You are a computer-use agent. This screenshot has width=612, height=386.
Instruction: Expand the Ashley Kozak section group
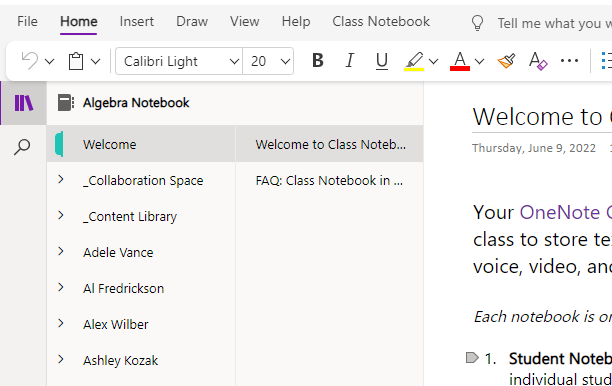coord(61,359)
